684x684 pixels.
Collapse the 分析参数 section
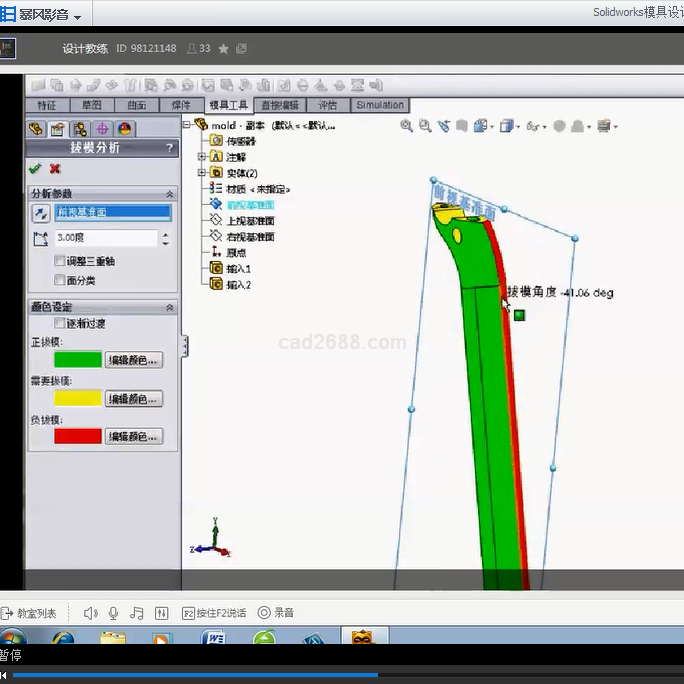pyautogui.click(x=169, y=193)
